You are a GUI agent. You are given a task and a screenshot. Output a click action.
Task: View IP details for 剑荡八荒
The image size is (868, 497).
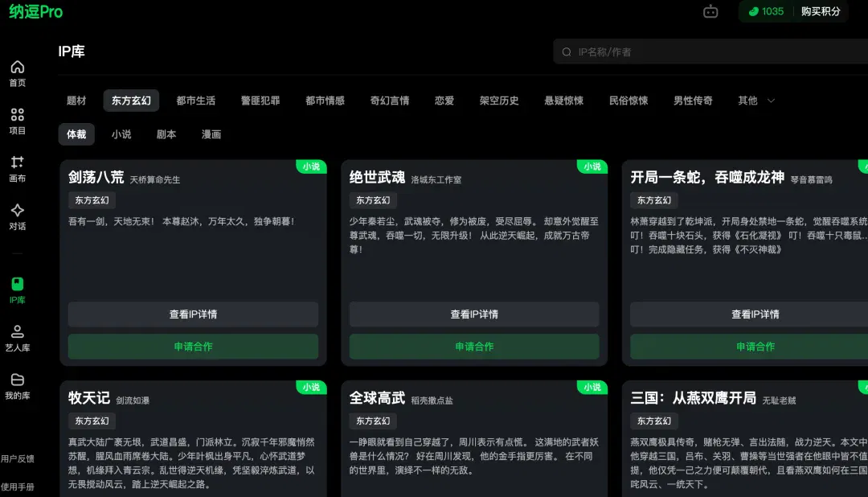(x=193, y=314)
